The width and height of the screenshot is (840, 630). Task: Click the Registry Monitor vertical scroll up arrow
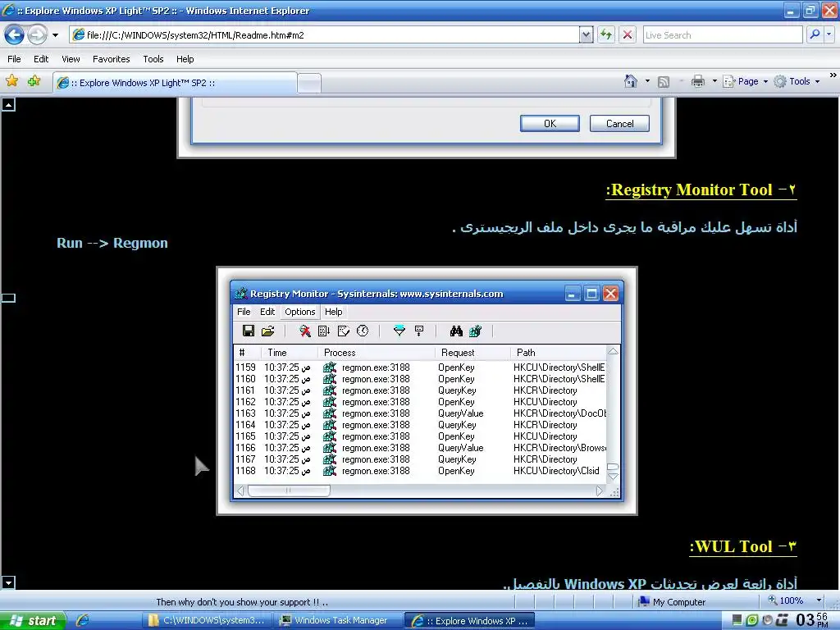[x=613, y=352]
